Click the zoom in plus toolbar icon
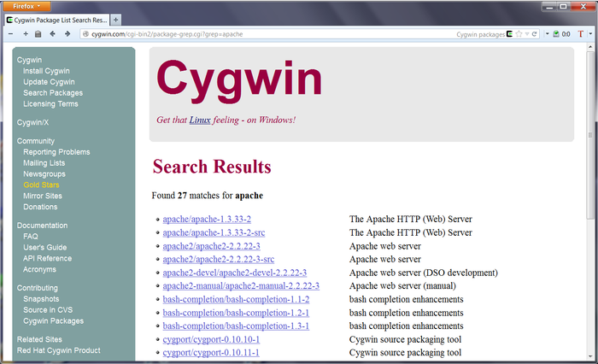The width and height of the screenshot is (598, 364). click(x=26, y=34)
